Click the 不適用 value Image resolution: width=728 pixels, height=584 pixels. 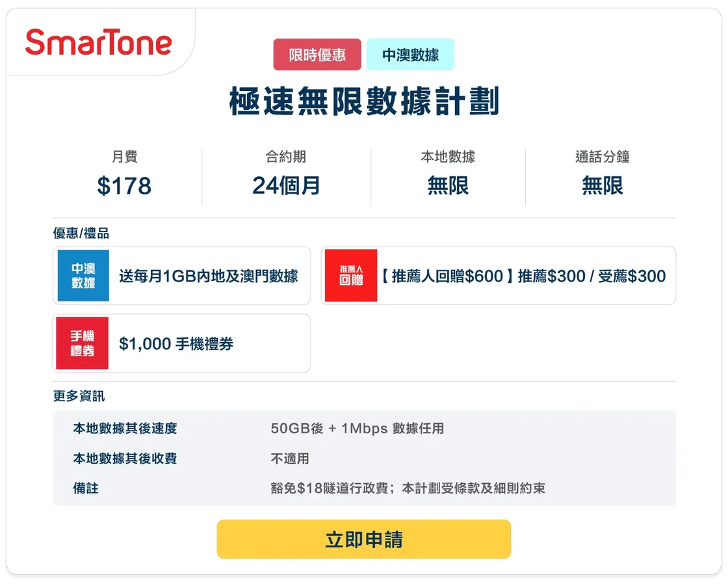point(290,458)
